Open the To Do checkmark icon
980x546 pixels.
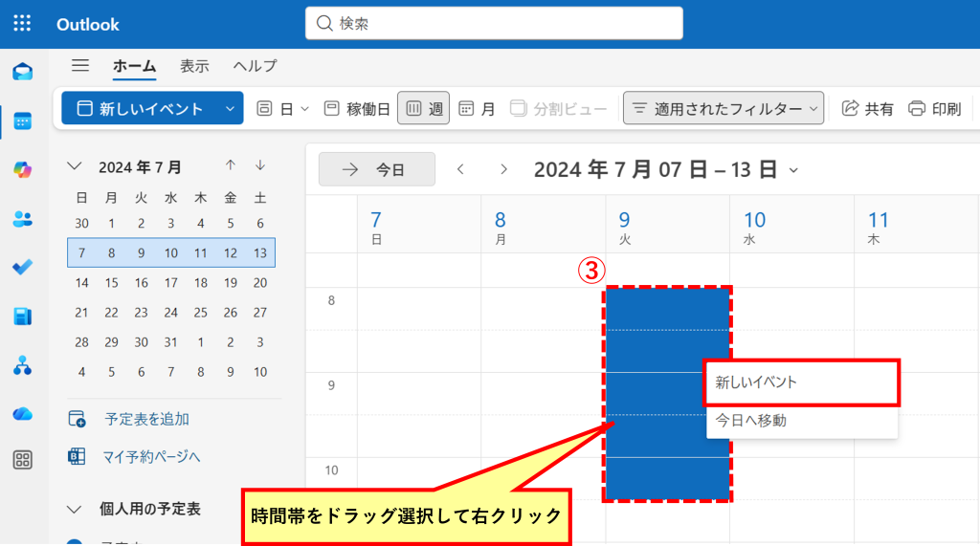click(x=22, y=267)
